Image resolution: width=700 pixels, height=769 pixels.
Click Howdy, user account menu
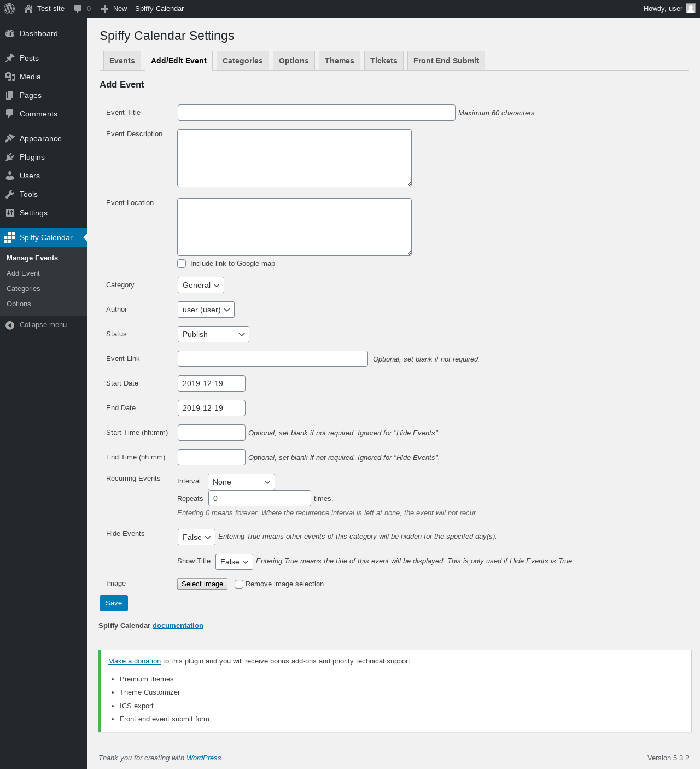click(x=669, y=9)
